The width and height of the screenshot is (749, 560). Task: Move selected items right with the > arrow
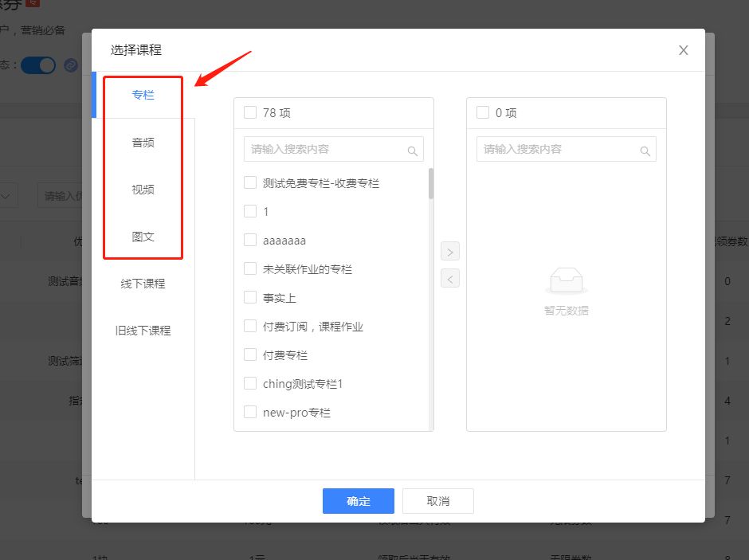pyautogui.click(x=450, y=252)
